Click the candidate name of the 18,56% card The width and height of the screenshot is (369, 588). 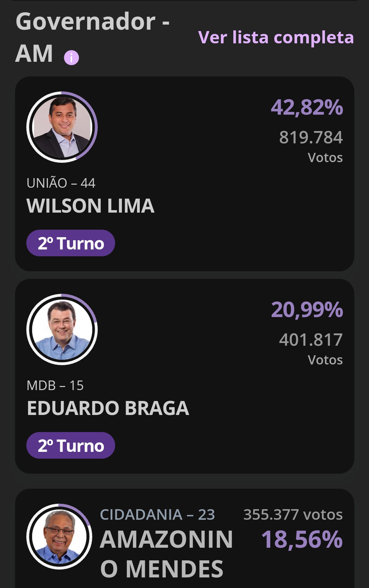click(166, 554)
